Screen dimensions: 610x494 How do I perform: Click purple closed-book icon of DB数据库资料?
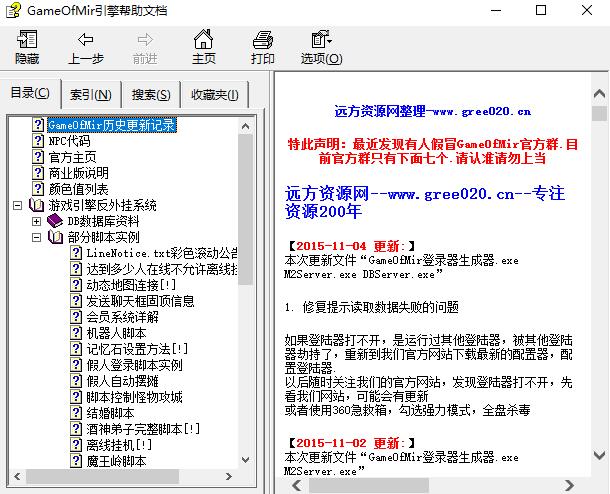pyautogui.click(x=55, y=221)
